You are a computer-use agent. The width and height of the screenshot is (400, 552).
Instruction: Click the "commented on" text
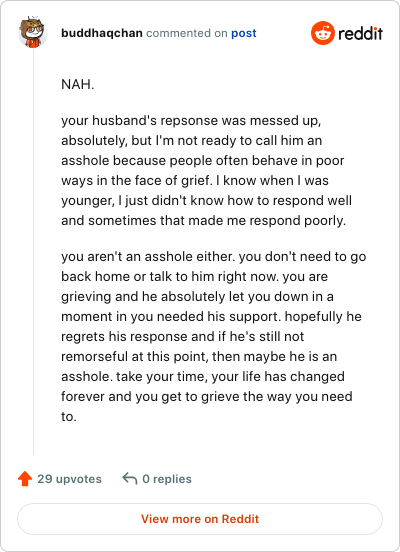187,33
